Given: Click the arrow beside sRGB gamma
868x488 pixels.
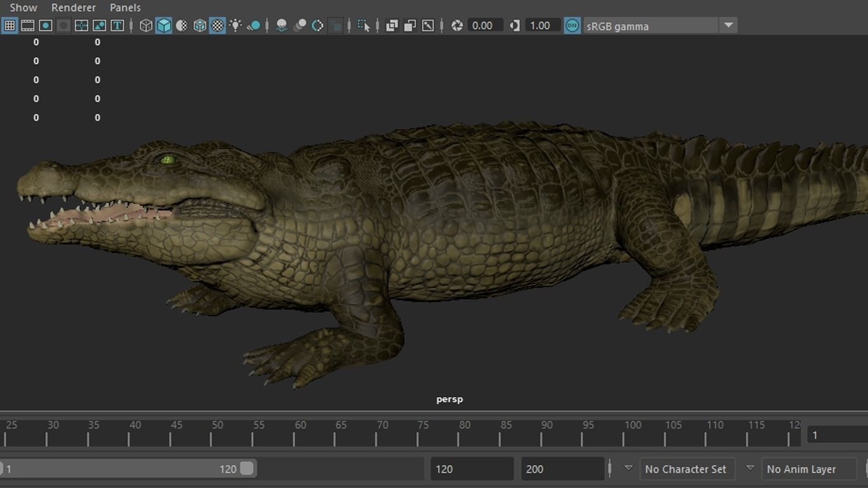Looking at the screenshot, I should (728, 25).
